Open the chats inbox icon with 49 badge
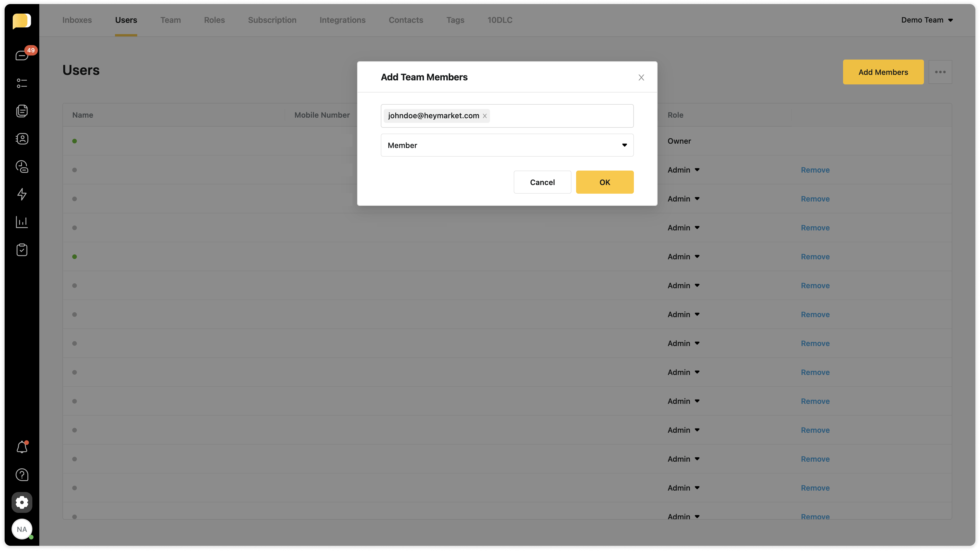980x551 pixels. point(22,56)
